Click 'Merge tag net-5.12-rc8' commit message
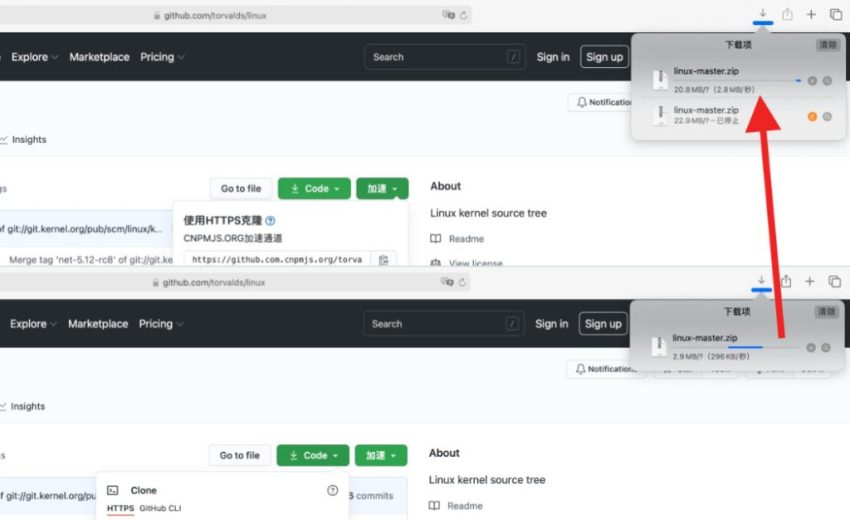 91,260
